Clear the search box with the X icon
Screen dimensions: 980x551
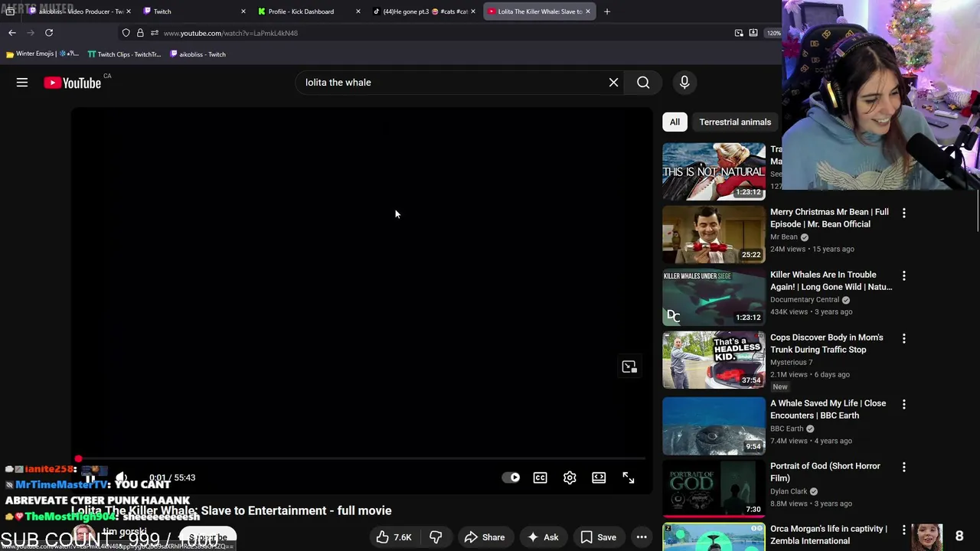click(x=613, y=83)
